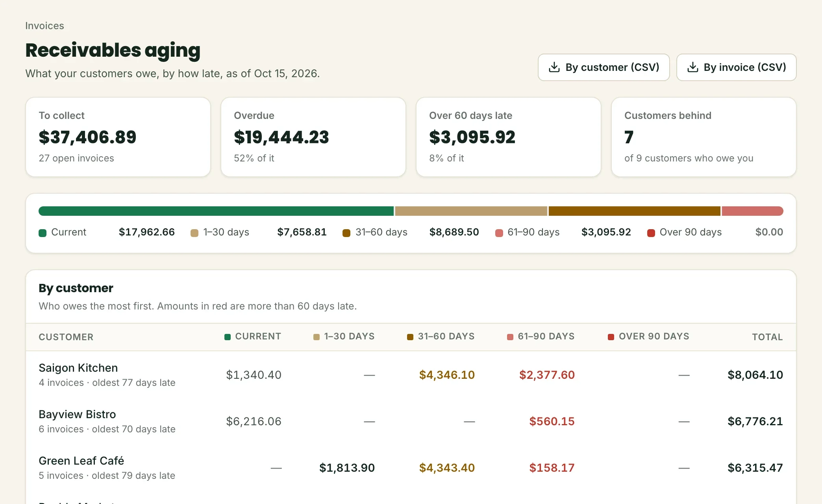Click the green Current segment of aging bar
The height and width of the screenshot is (504, 822).
tap(216, 211)
